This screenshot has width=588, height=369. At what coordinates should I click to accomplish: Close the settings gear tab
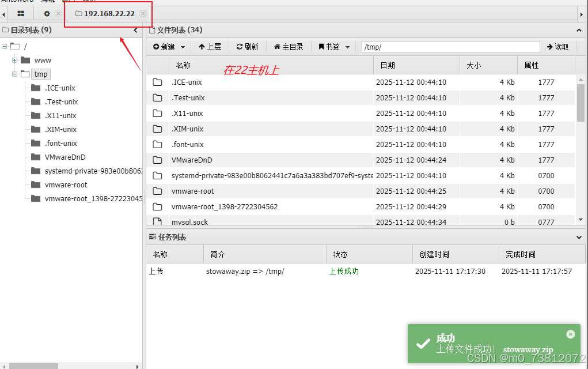[x=58, y=13]
